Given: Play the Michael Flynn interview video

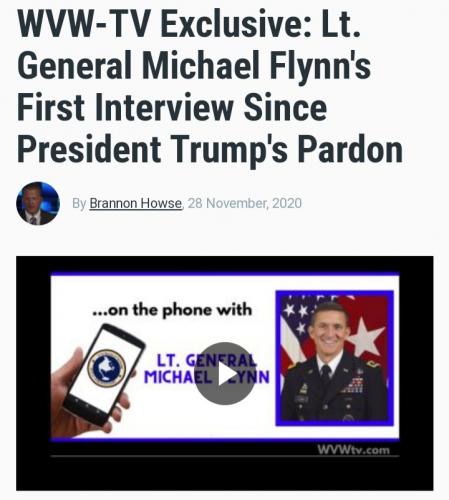Looking at the screenshot, I should tap(225, 374).
